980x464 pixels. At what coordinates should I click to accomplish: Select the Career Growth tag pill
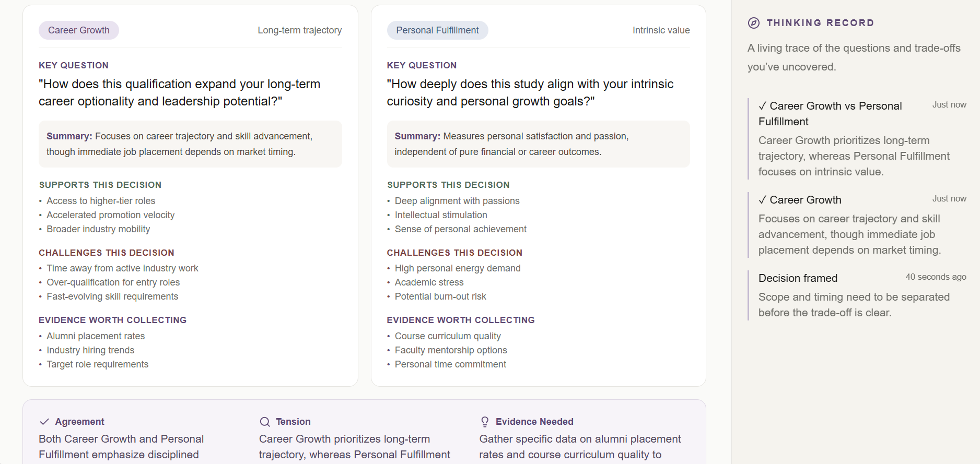pyautogui.click(x=79, y=30)
